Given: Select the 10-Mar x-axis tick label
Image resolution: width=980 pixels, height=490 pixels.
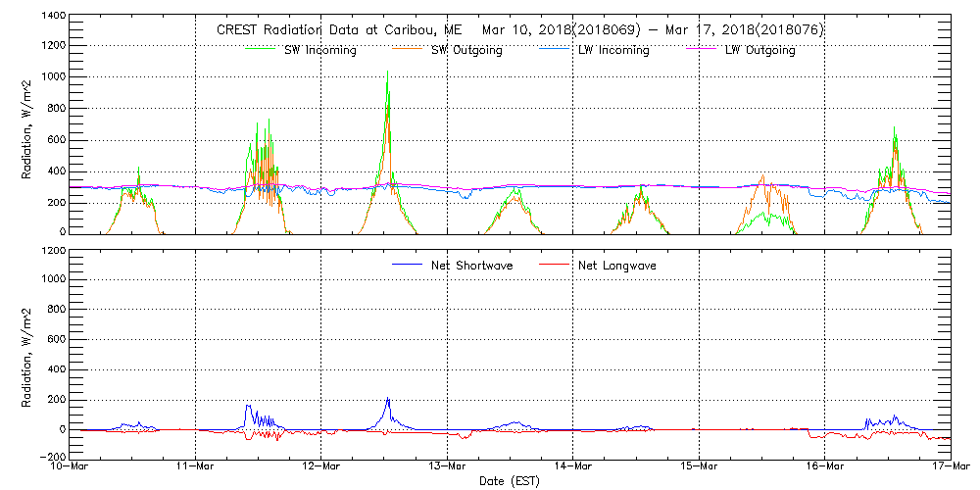Looking at the screenshot, I should (69, 466).
